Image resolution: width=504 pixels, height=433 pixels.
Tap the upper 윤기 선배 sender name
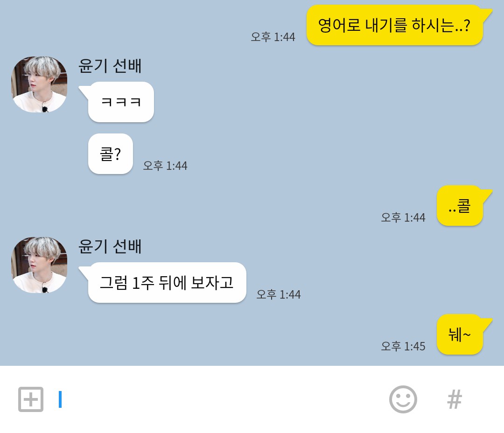pos(110,66)
